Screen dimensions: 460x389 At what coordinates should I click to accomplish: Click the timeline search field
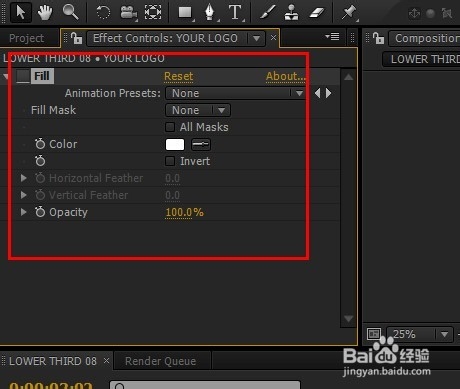pyautogui.click(x=205, y=385)
